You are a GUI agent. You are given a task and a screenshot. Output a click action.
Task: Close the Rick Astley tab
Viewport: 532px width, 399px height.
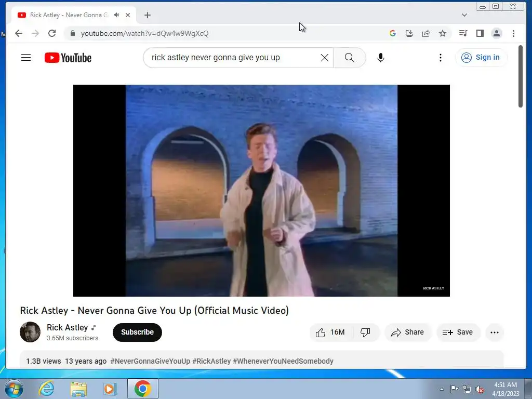tap(128, 15)
